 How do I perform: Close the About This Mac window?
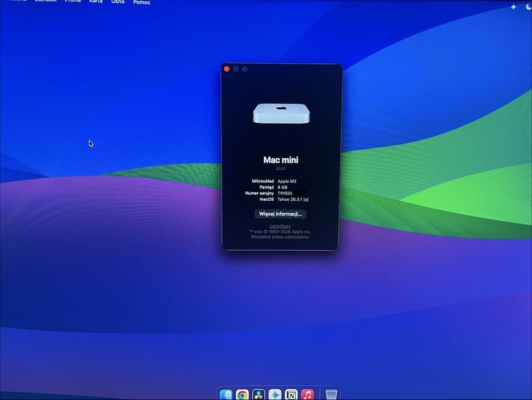tap(227, 69)
